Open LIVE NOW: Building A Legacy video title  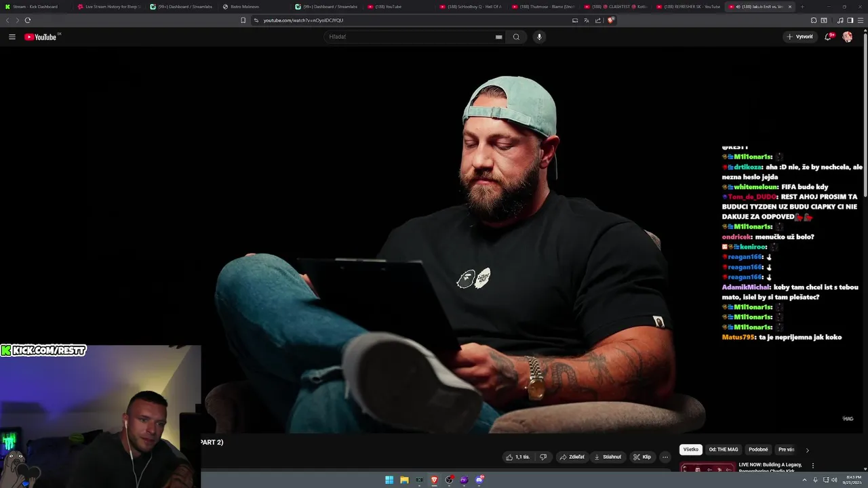770,468
